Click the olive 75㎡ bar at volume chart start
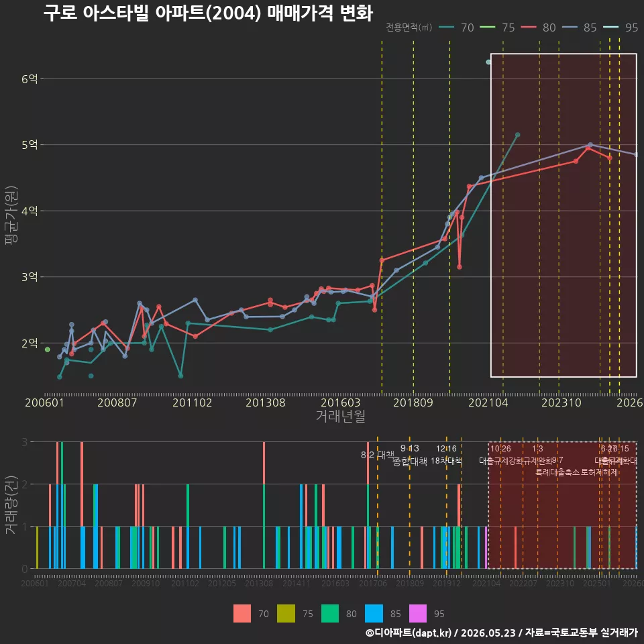The height and width of the screenshot is (644, 644). [37, 547]
